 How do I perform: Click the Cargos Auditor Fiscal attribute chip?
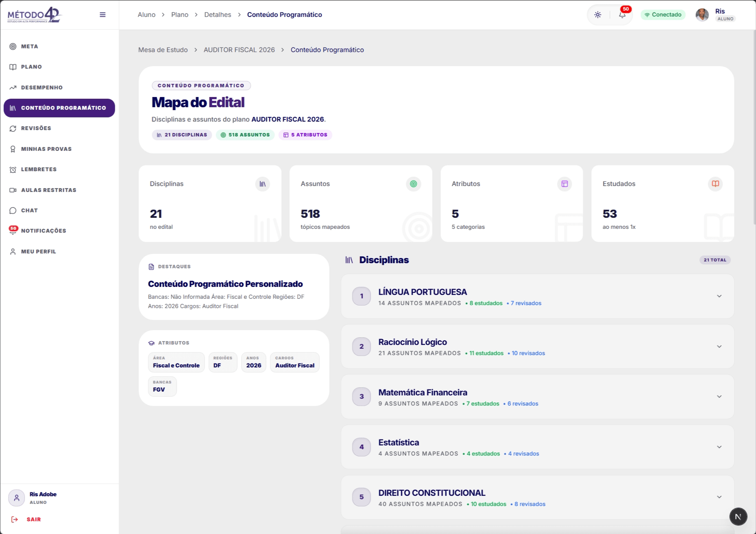coord(295,362)
